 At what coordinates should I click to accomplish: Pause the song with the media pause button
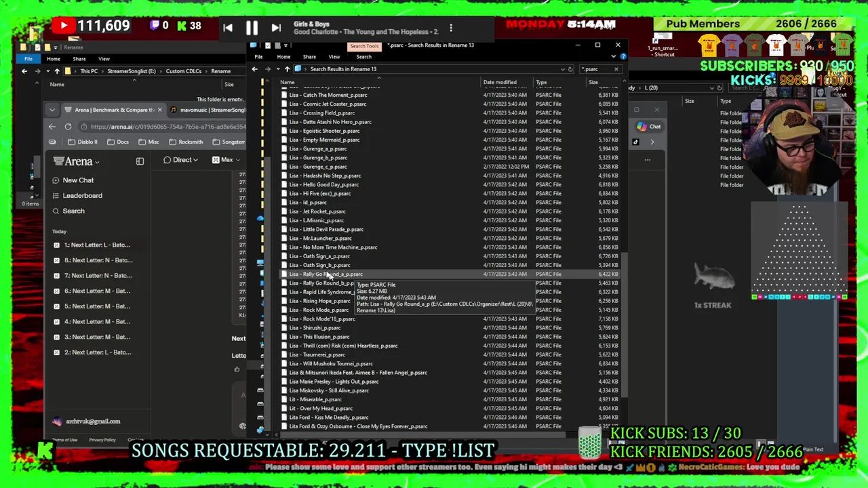[252, 28]
